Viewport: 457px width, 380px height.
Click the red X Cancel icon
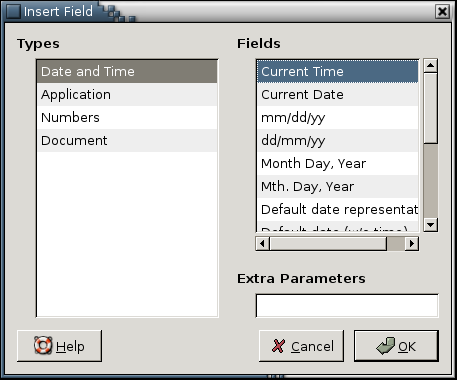click(x=278, y=346)
